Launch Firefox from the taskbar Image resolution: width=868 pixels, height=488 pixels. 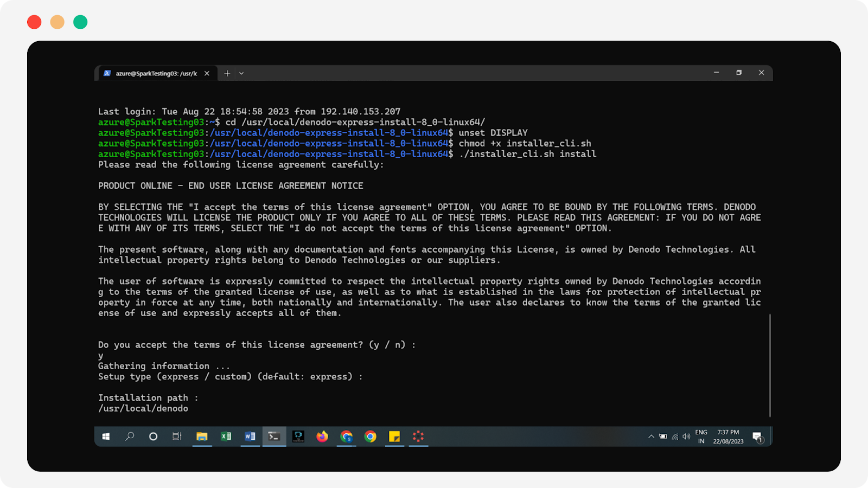pos(322,436)
